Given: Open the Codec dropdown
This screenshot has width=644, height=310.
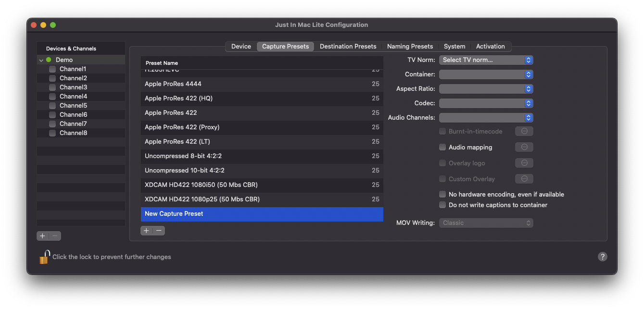Looking at the screenshot, I should coord(486,103).
